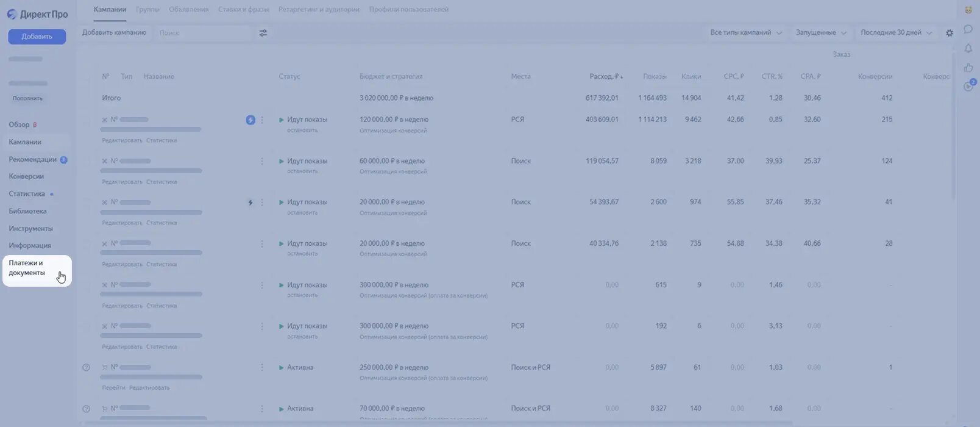Viewport: 980px width, 427px height.
Task: Open the three-dot menu for the 70 000,00 ₽ campaign
Action: tap(262, 409)
